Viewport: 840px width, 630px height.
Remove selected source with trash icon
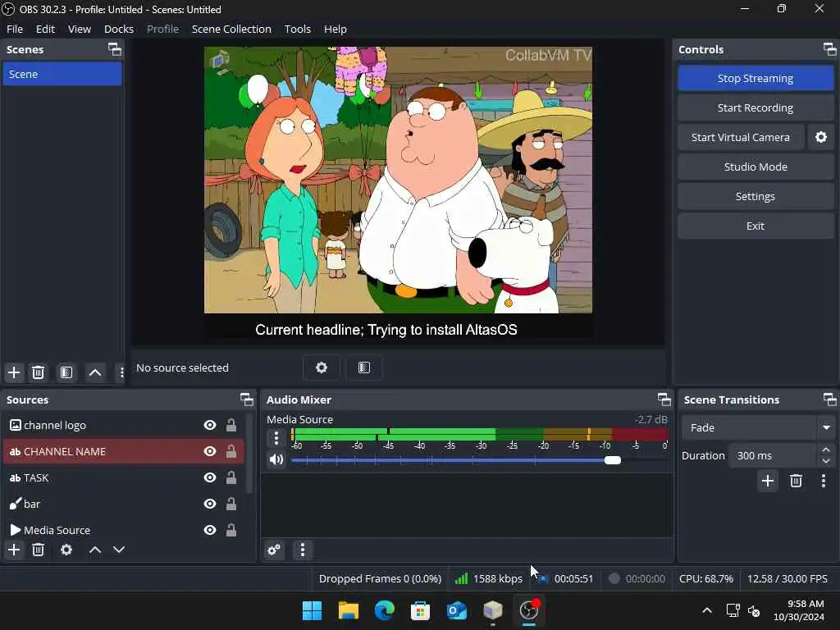[38, 550]
